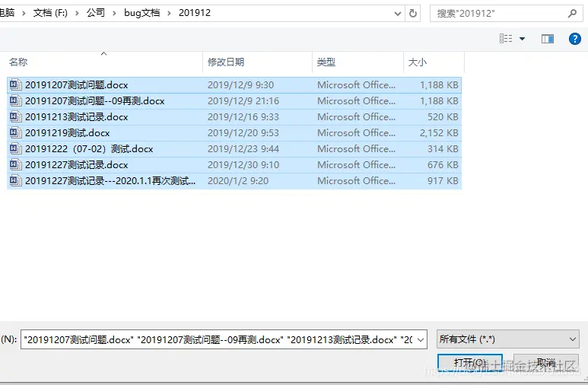The width and height of the screenshot is (588, 385).
Task: Click the size value 676 KB
Action: (x=443, y=165)
